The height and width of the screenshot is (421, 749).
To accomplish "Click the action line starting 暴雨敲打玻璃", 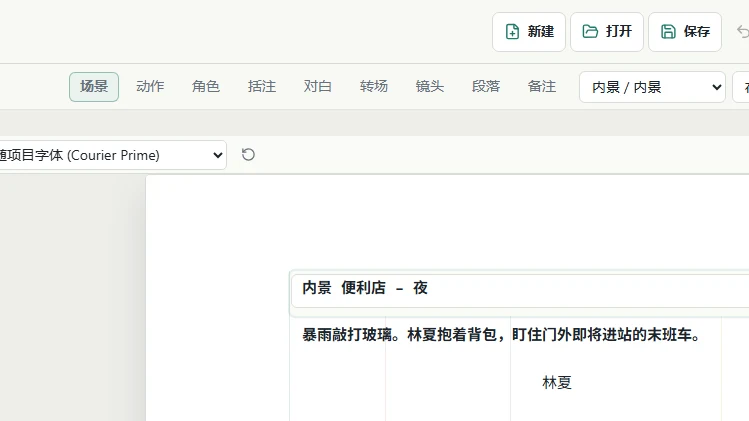I will [503, 335].
